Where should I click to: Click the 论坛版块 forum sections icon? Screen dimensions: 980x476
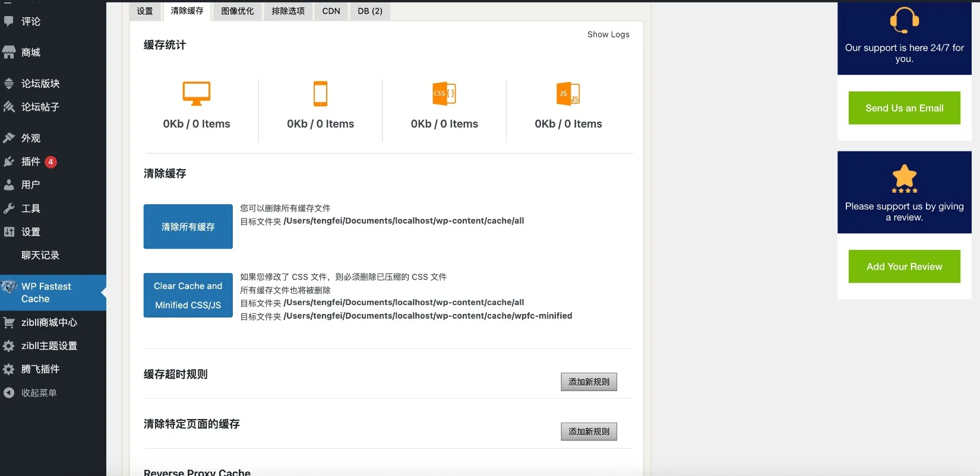(x=9, y=84)
